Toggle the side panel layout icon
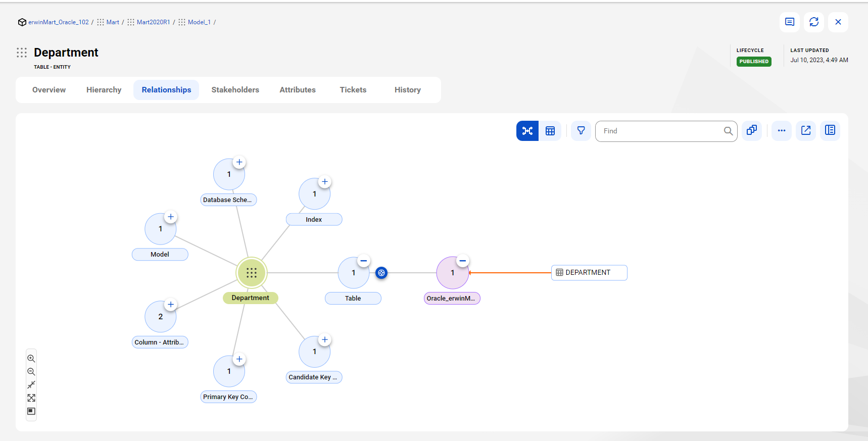This screenshot has height=441, width=868. point(830,131)
